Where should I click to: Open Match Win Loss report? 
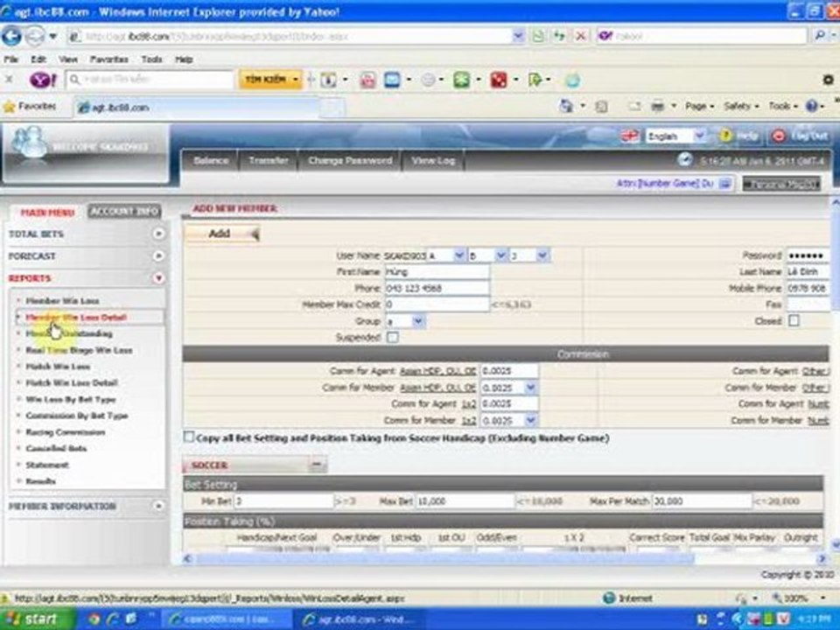[58, 367]
